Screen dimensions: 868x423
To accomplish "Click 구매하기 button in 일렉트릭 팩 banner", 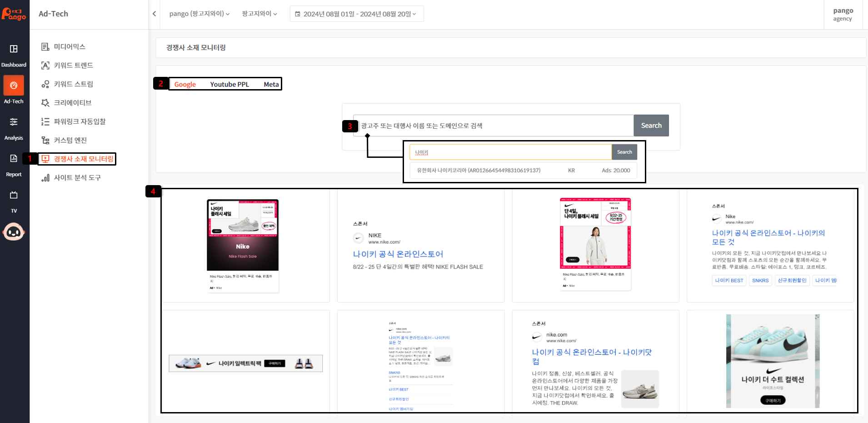I will tap(274, 363).
